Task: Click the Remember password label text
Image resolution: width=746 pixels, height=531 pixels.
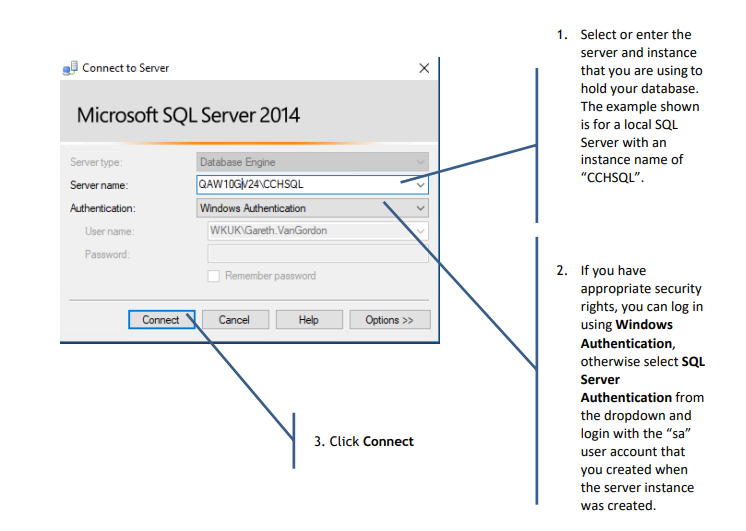Action: [x=270, y=276]
